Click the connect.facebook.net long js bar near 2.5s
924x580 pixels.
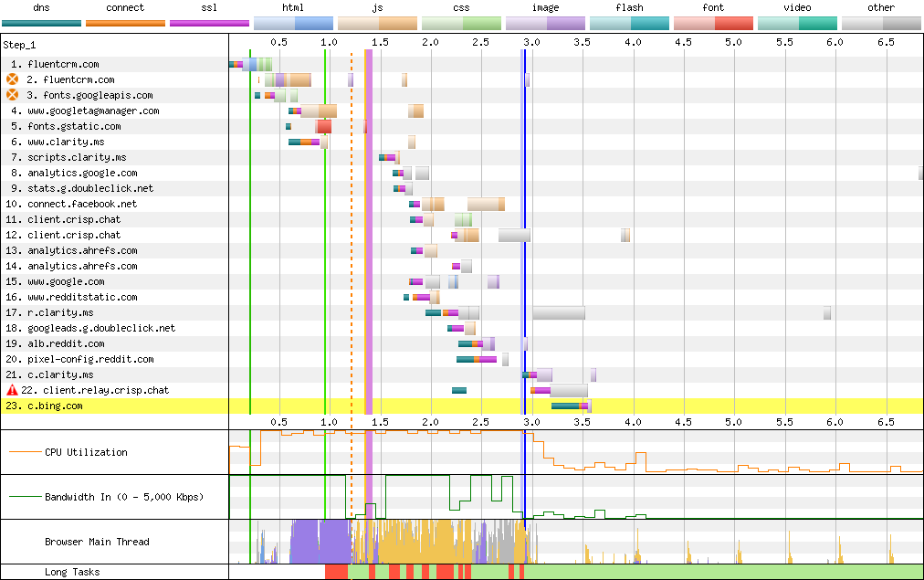pyautogui.click(x=486, y=204)
